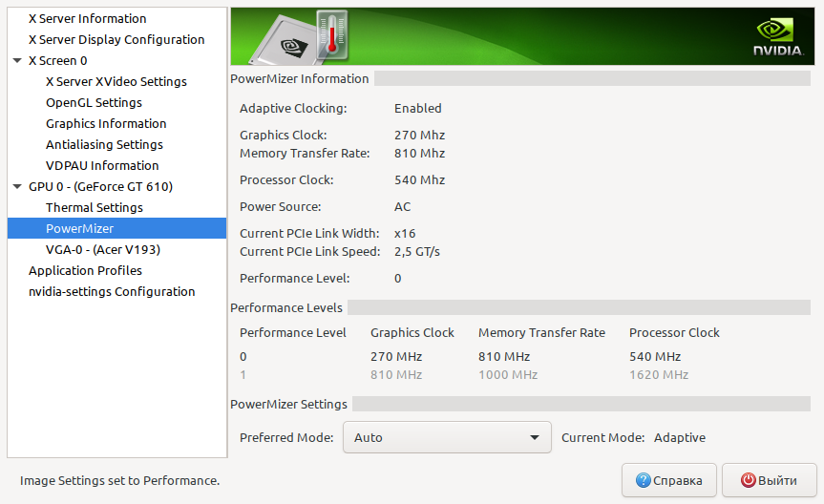Click the NVIDIA logo in the banner
Screen dimensions: 824x504
pos(778,37)
